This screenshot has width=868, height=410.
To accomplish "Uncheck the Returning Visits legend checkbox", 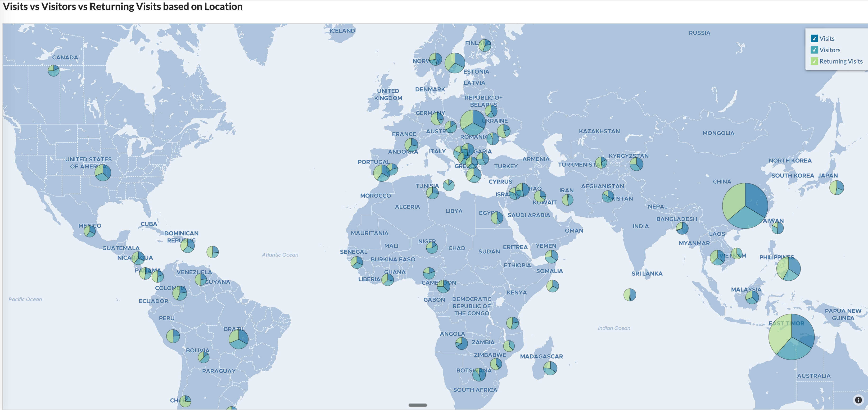I will [814, 61].
